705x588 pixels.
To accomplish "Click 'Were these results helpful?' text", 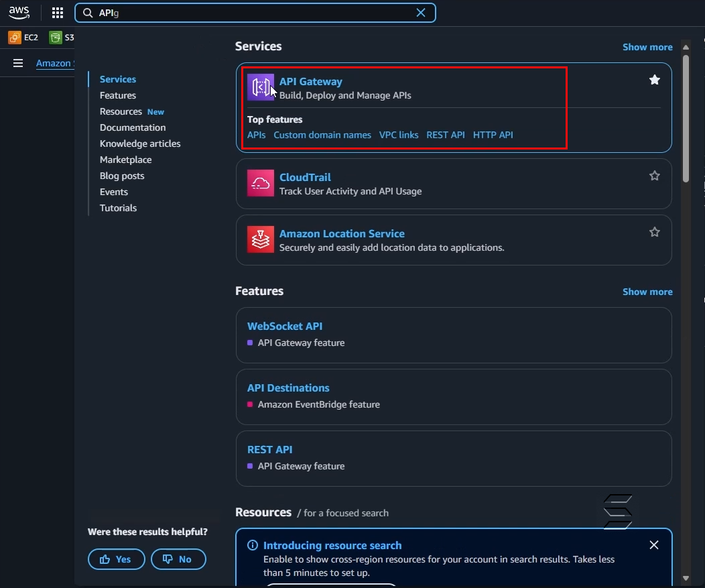I will [147, 532].
